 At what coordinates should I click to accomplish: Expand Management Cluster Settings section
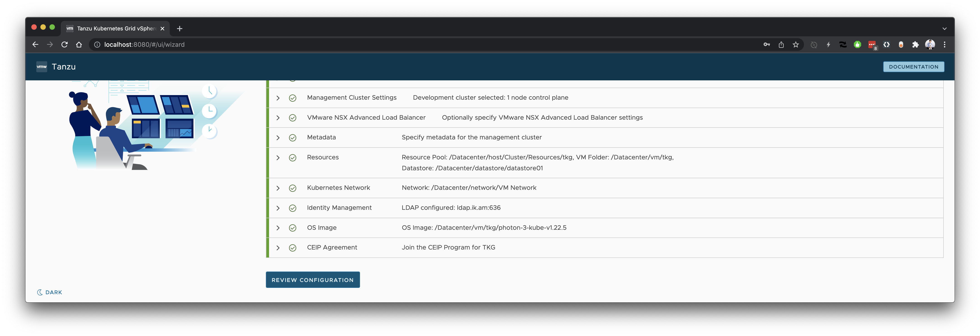pyautogui.click(x=278, y=98)
